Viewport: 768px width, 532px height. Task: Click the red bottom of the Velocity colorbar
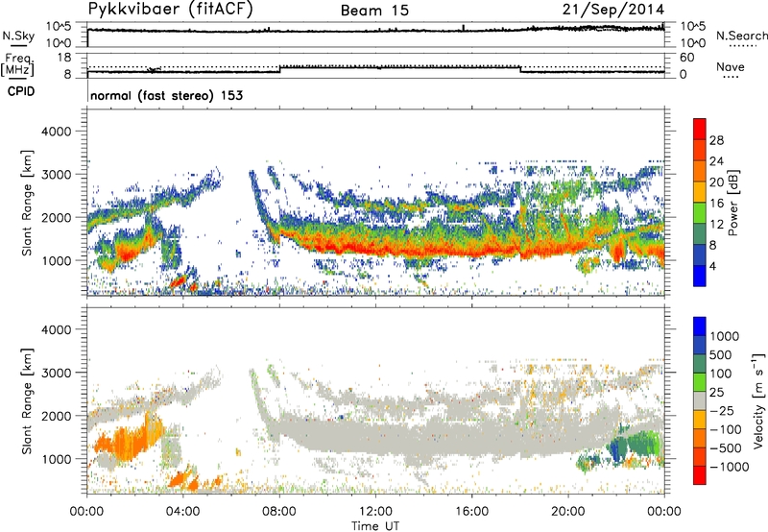pos(700,476)
